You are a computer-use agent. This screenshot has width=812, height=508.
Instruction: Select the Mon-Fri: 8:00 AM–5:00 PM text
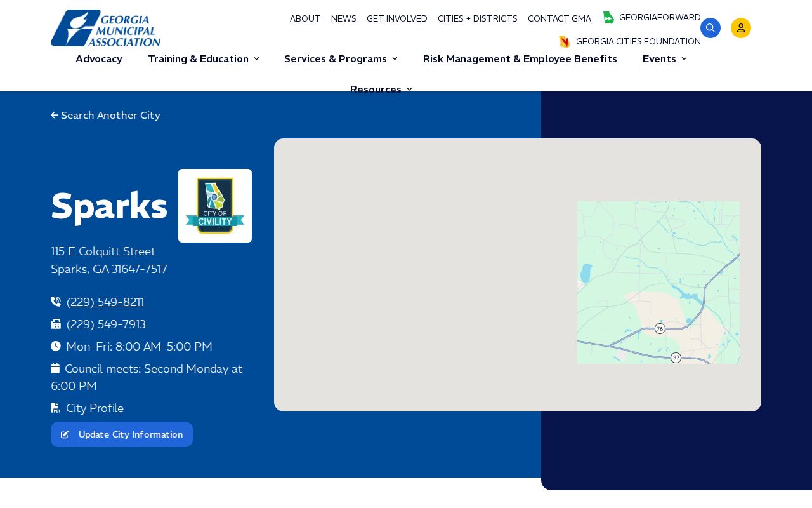tap(140, 346)
